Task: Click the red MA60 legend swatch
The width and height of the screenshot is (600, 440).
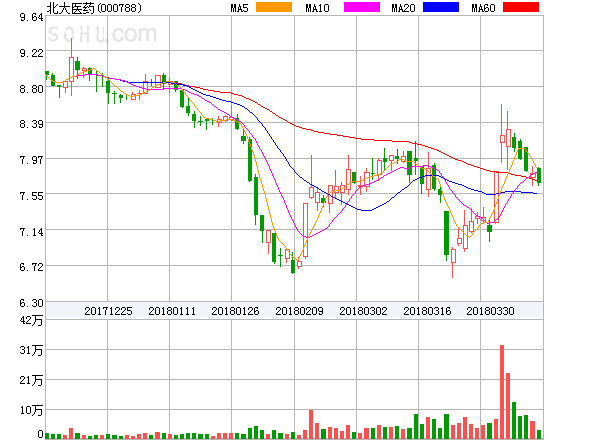Action: tap(521, 7)
